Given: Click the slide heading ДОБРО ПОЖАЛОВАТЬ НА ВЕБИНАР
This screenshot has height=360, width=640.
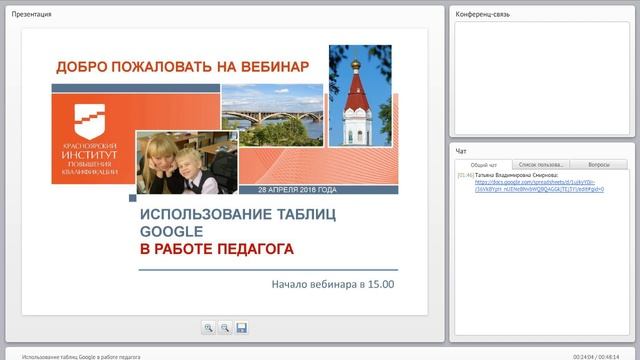Looking at the screenshot, I should pyautogui.click(x=182, y=67).
